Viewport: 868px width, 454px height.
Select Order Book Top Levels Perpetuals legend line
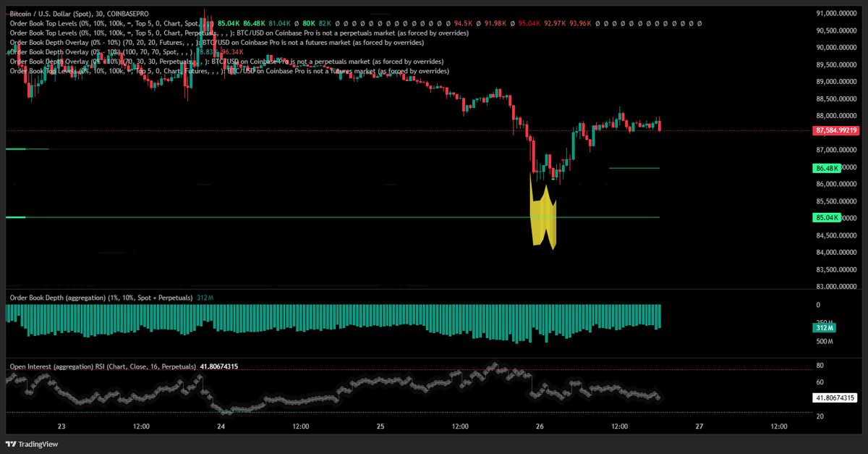pyautogui.click(x=241, y=33)
